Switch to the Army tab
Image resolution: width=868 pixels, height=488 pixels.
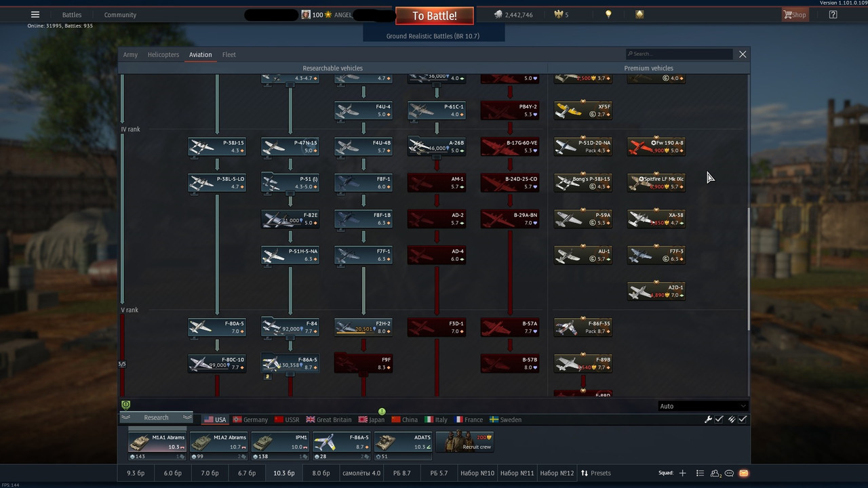pos(130,55)
